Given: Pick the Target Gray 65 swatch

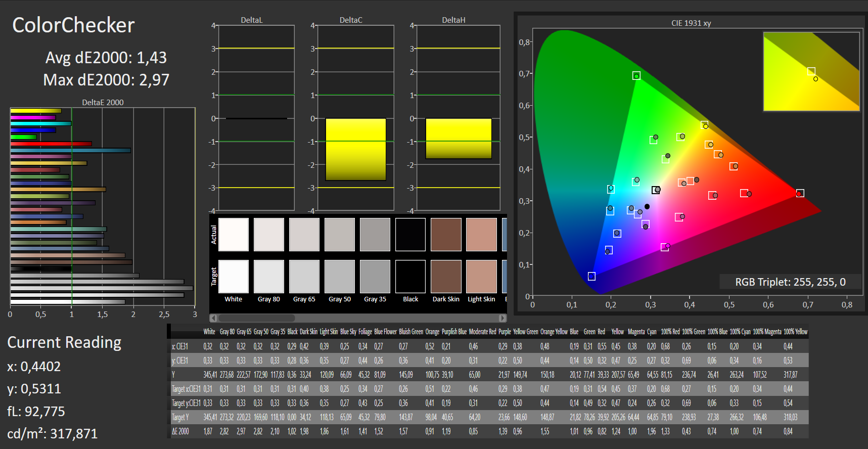Looking at the screenshot, I should click(x=304, y=277).
